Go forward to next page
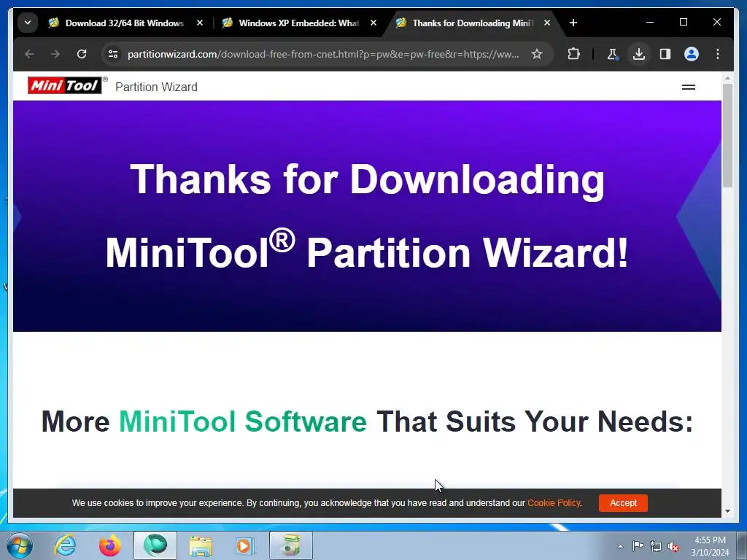 click(x=55, y=54)
